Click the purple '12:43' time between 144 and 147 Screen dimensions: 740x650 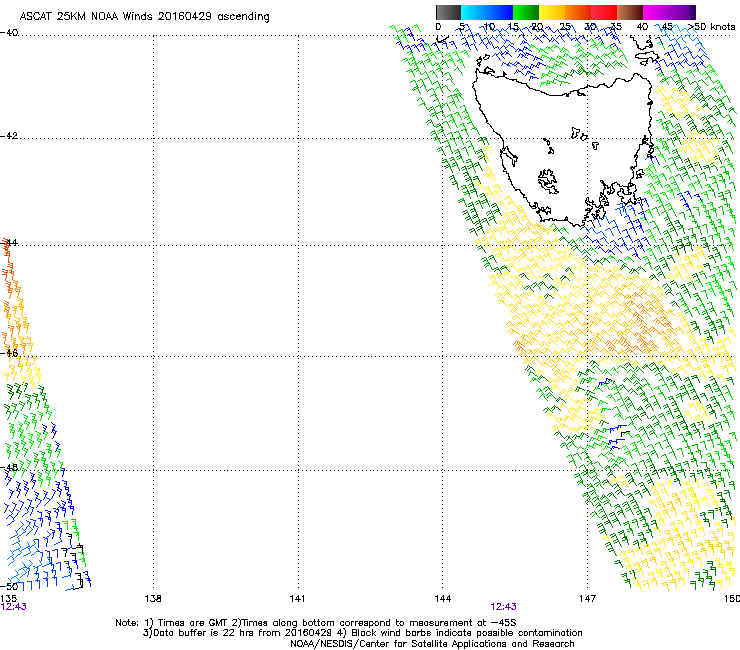click(x=504, y=607)
